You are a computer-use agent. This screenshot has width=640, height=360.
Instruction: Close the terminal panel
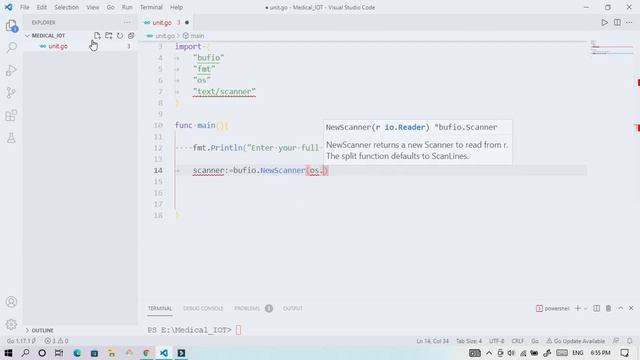[x=631, y=308]
